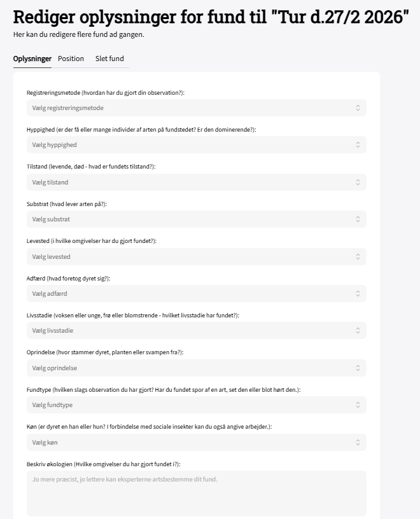420x519 pixels.
Task: Click the up-down arrows icon for Hyppighed
Action: point(358,145)
